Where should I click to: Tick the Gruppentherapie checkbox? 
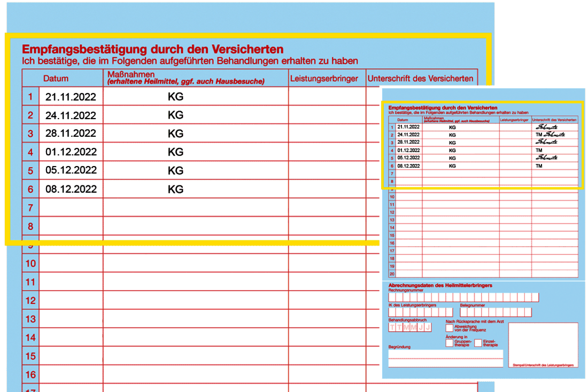449,343
